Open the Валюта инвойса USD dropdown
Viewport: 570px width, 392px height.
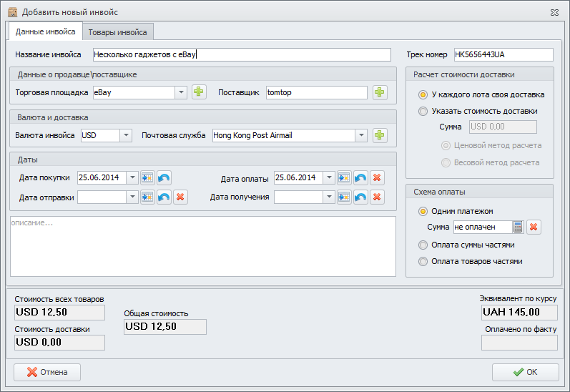(x=126, y=135)
